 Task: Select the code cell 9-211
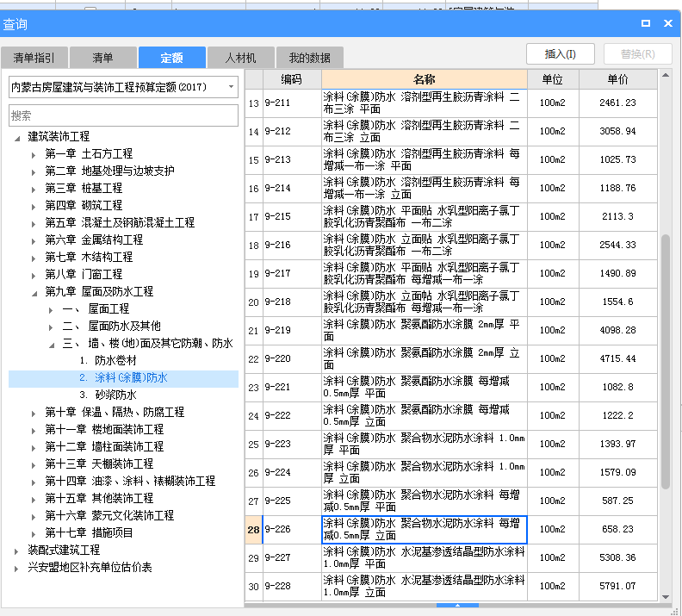[x=292, y=103]
